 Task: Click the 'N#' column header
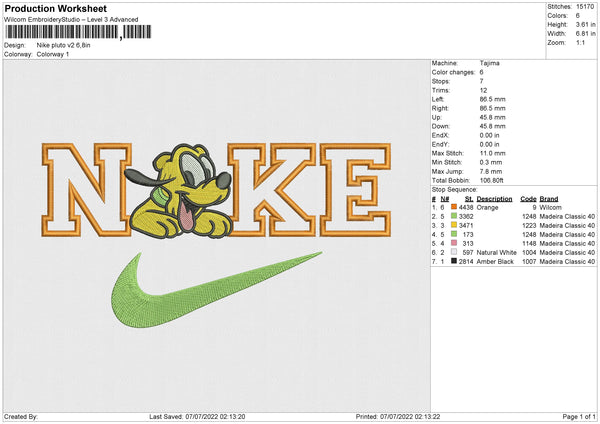coord(445,199)
